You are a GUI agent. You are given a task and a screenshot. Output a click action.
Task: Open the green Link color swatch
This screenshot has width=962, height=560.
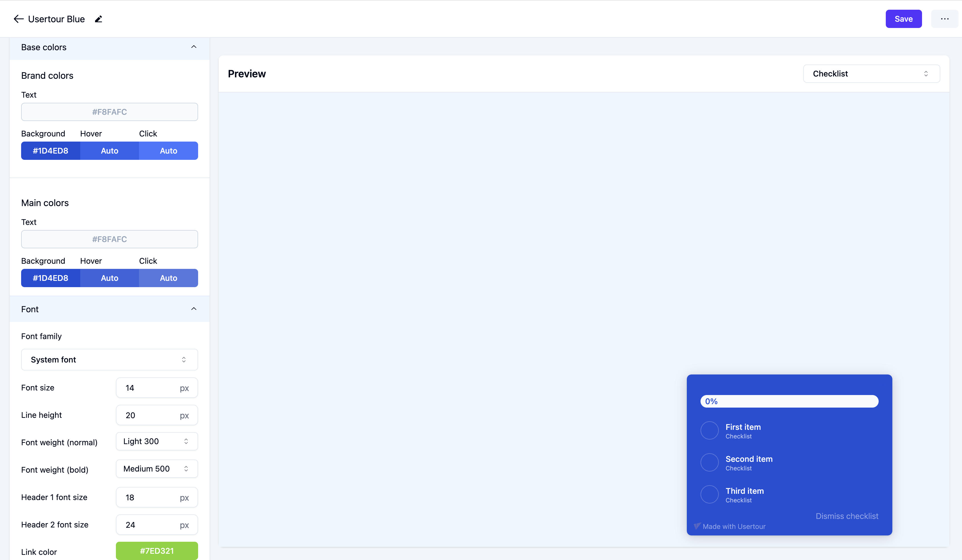pyautogui.click(x=156, y=551)
